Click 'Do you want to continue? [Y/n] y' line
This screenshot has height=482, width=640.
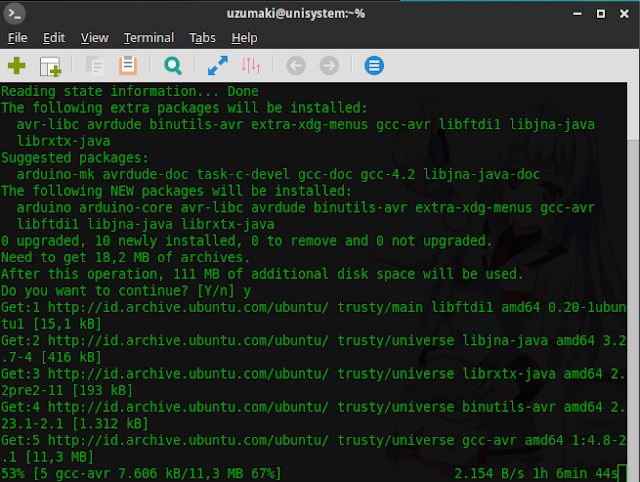(126, 291)
